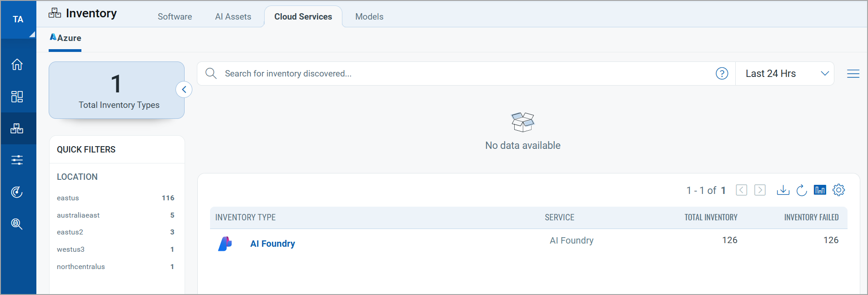This screenshot has height=295, width=868.
Task: Select the Inventory icon in sidebar
Action: tap(17, 128)
